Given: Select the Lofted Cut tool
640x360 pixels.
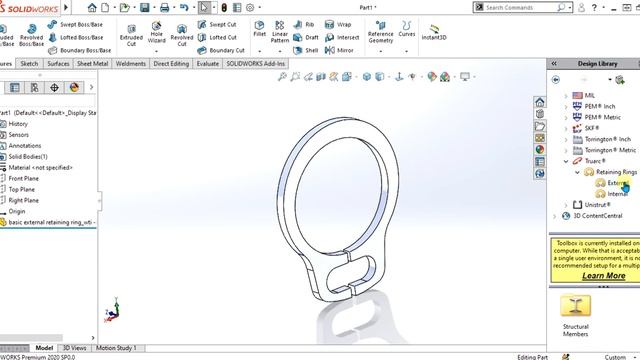Looking at the screenshot, I should tap(217, 38).
